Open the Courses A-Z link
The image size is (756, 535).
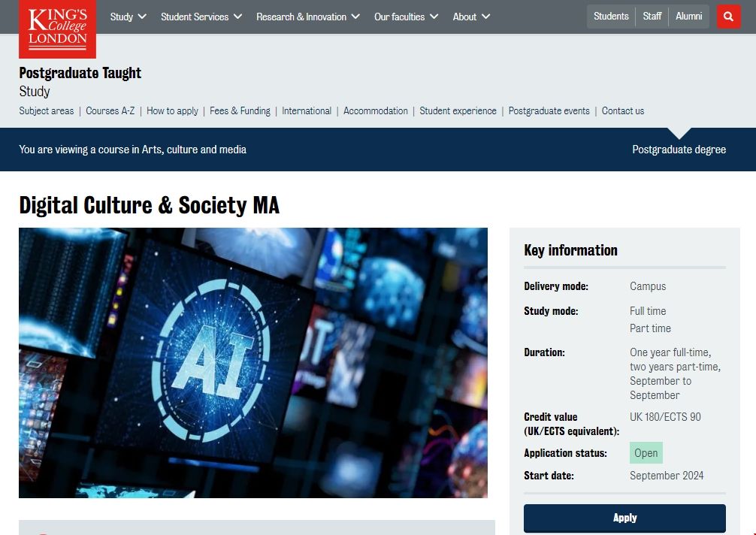[x=110, y=110]
